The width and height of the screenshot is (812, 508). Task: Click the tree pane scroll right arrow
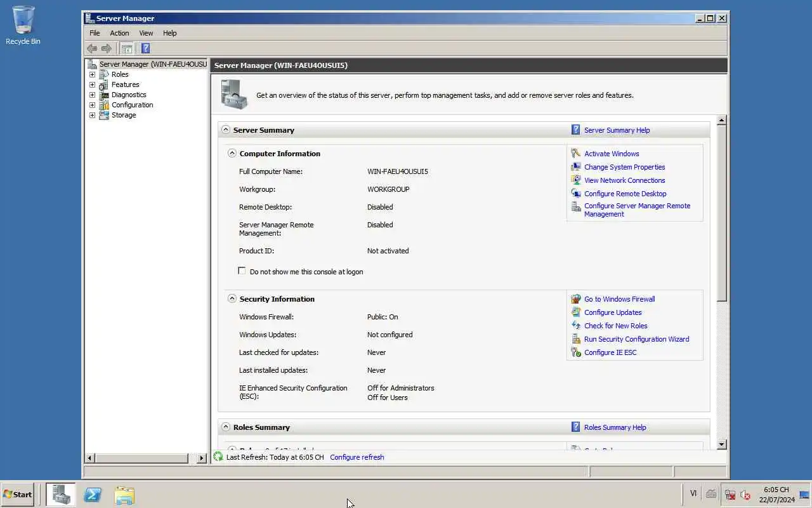pos(202,458)
